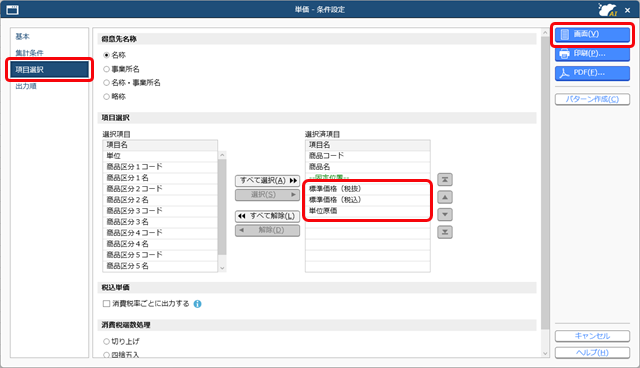Click 項目名 header of available items list

click(x=160, y=145)
